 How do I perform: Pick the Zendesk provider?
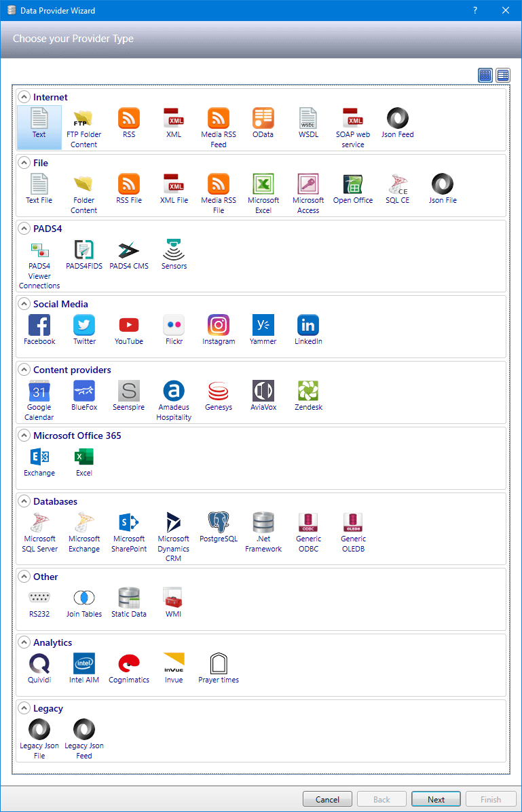pyautogui.click(x=308, y=396)
